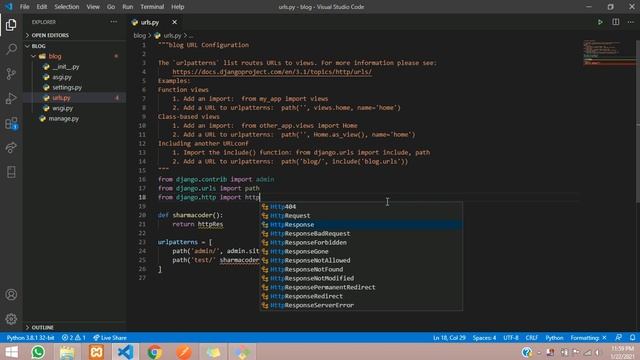
Task: Choose Http404 suggestion
Action: tap(362, 207)
